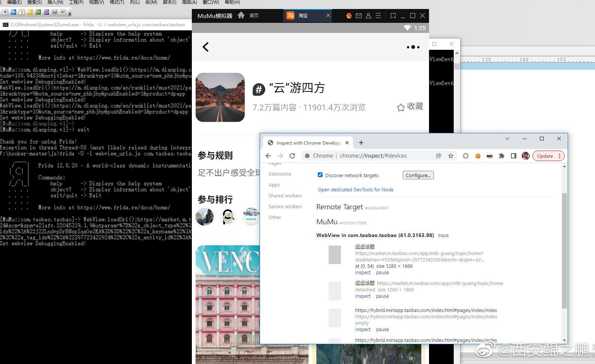Image resolution: width=595 pixels, height=364 pixels.
Task: Pause the detached 逛逛话题 page
Action: coord(383,296)
